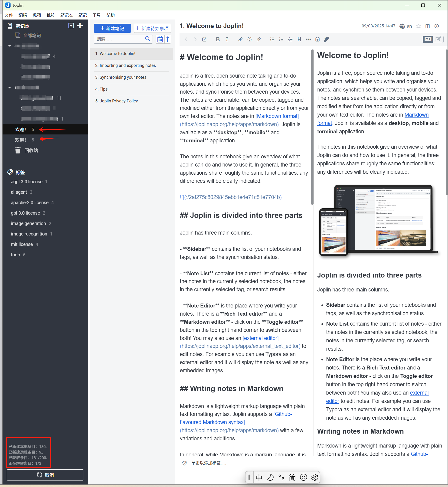Viewport: 448px width, 487px height.
Task: Select note 3. Synchronising your notes
Action: [x=131, y=77]
